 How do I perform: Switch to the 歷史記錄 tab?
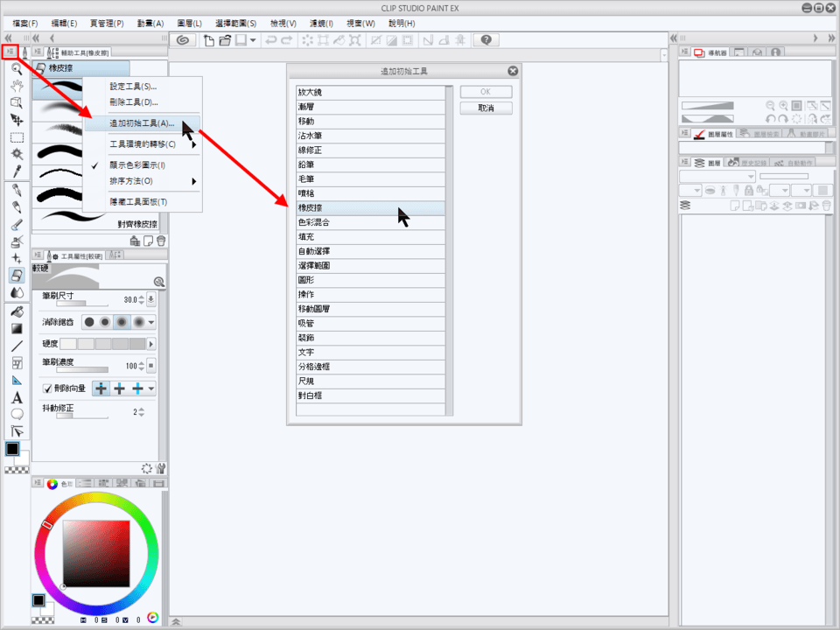coord(754,162)
